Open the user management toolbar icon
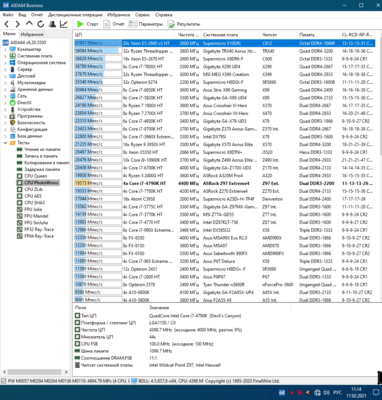Image resolution: width=382 pixels, height=400 pixels. coord(52,24)
